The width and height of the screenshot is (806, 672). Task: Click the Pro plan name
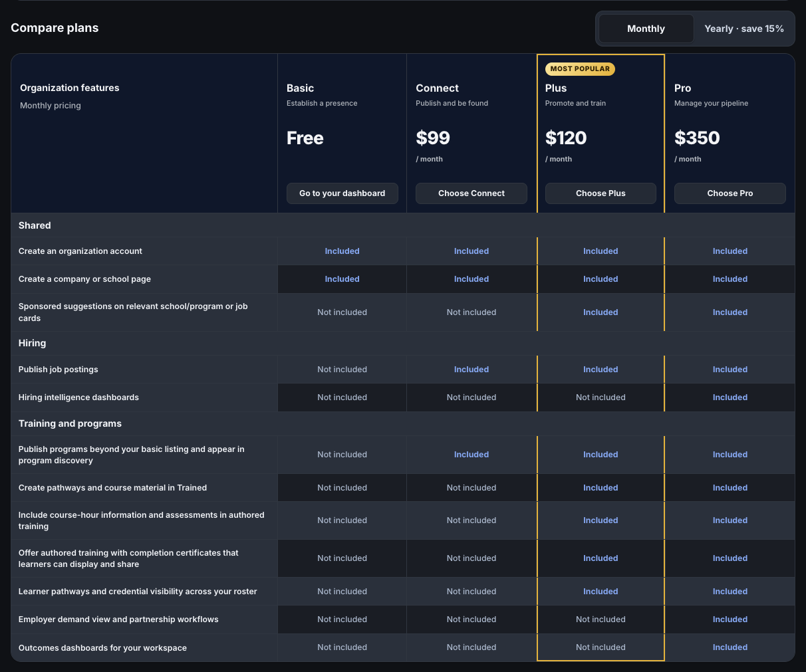(682, 88)
